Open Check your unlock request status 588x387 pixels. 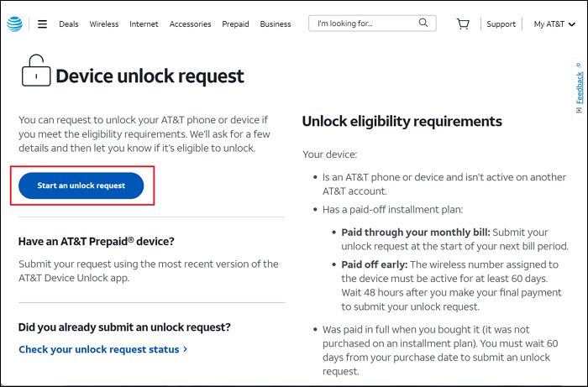pos(98,348)
